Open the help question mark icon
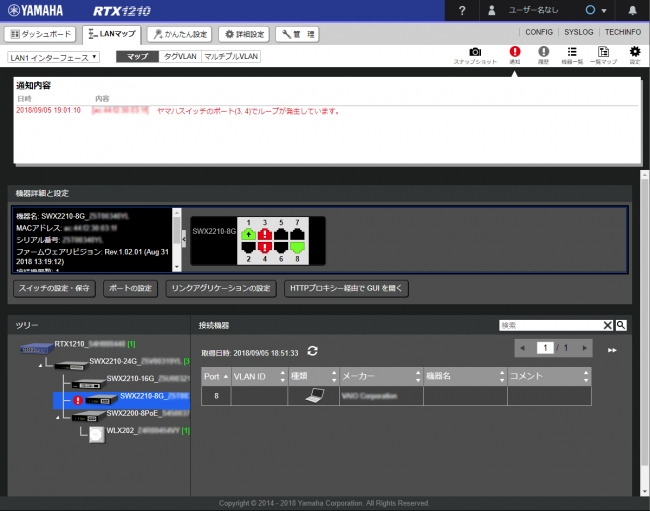Image resolution: width=650 pixels, height=511 pixels. 462,11
